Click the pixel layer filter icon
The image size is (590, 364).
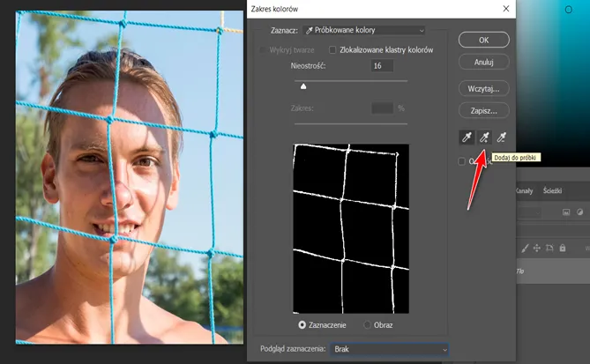(566, 212)
